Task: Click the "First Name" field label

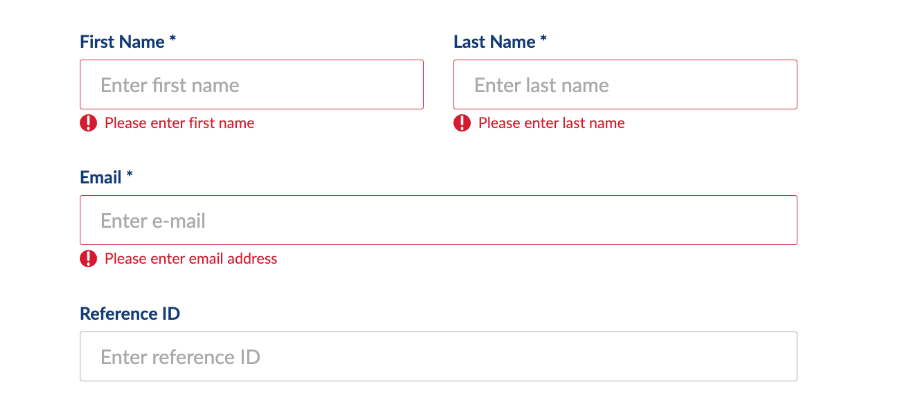Action: point(122,42)
